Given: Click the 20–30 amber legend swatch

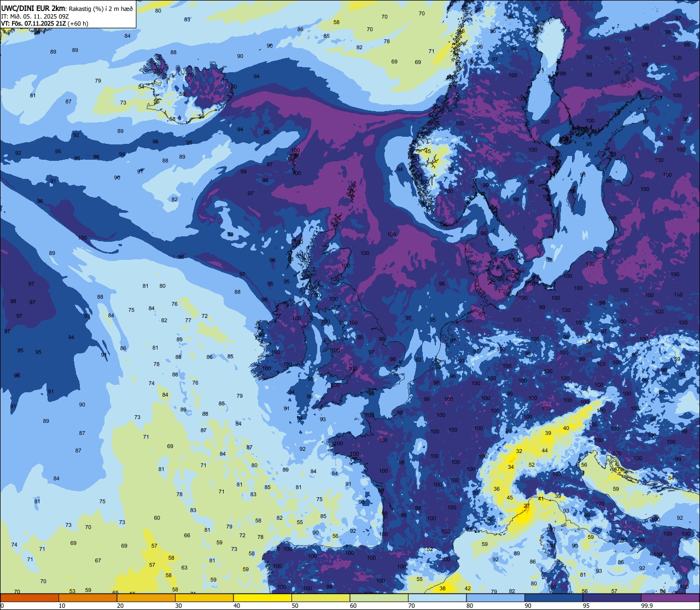Looking at the screenshot, I should 146,597.
